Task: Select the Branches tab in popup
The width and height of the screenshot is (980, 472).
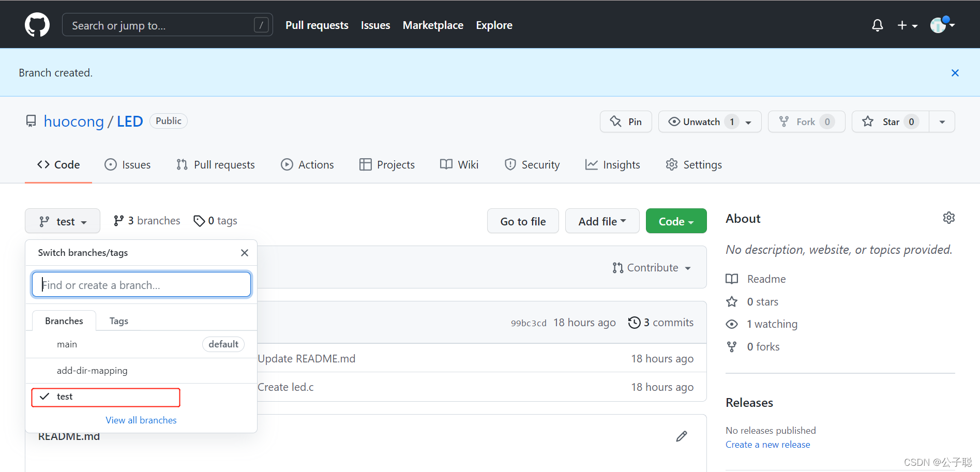Action: [64, 321]
